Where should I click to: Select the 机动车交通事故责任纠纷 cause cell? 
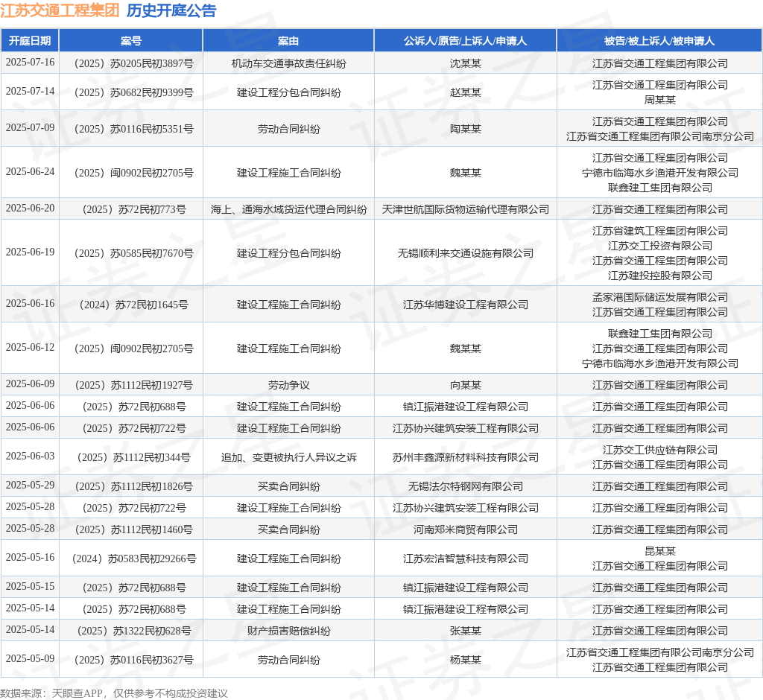click(x=288, y=63)
